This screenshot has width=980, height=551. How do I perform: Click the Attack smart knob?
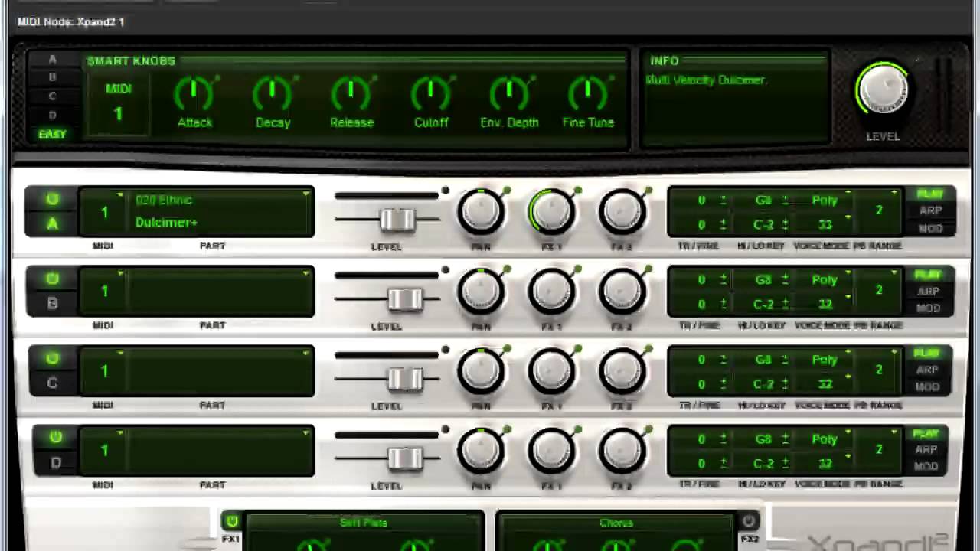[x=194, y=93]
